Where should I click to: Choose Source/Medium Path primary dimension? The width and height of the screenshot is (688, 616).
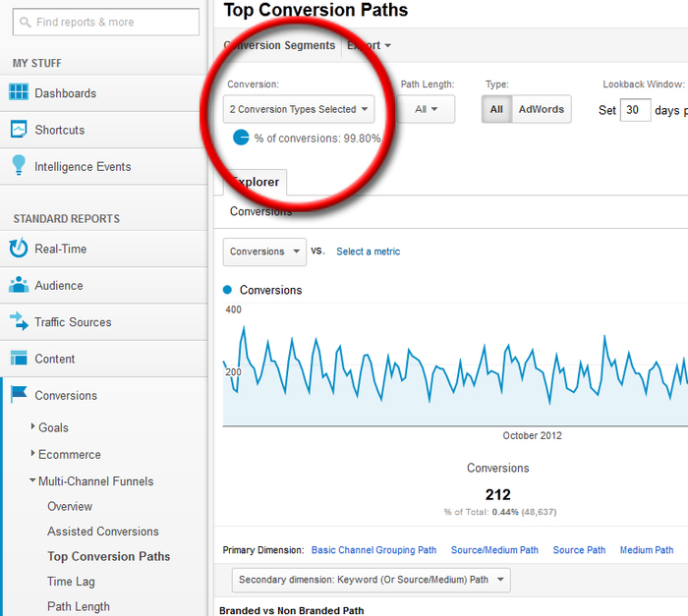(x=494, y=550)
